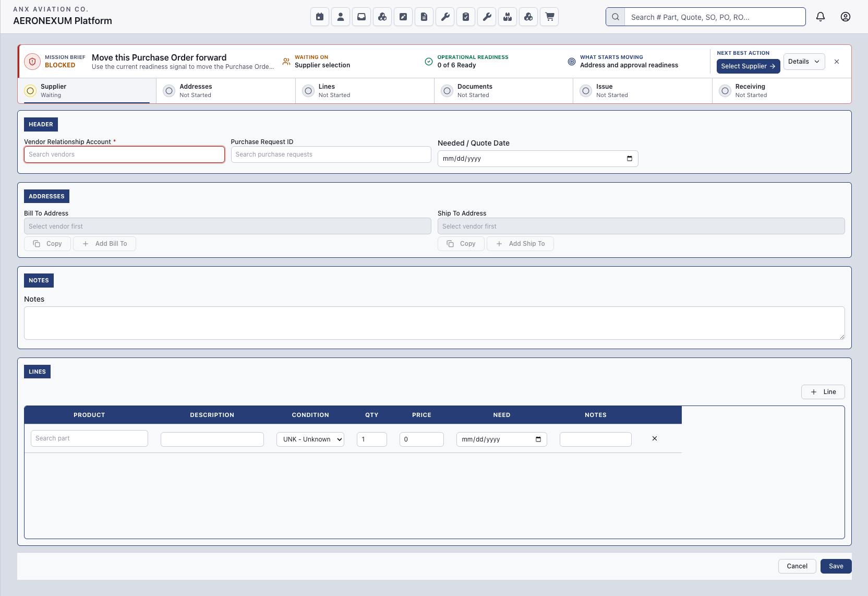Image resolution: width=868 pixels, height=596 pixels.
Task: Click the person icon in top toolbar
Action: (x=341, y=17)
